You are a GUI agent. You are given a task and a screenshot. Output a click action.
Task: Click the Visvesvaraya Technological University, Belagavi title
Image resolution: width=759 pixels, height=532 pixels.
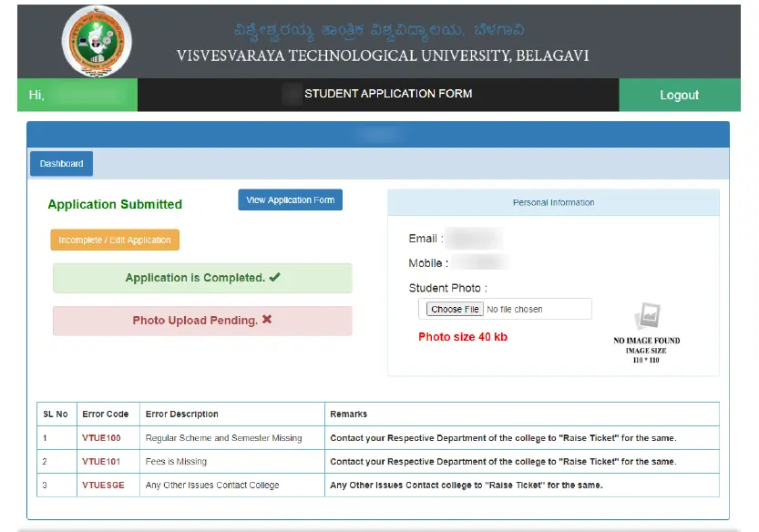pos(383,56)
